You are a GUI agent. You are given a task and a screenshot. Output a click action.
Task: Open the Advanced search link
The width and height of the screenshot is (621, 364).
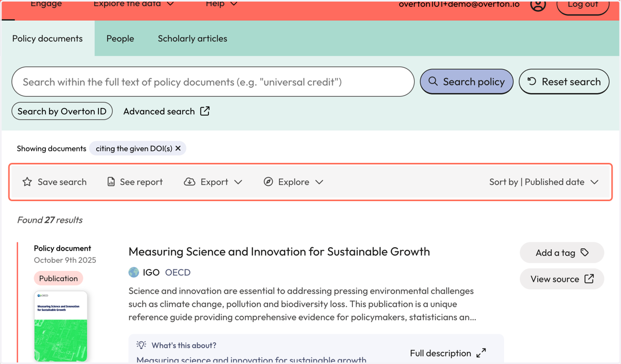click(166, 111)
